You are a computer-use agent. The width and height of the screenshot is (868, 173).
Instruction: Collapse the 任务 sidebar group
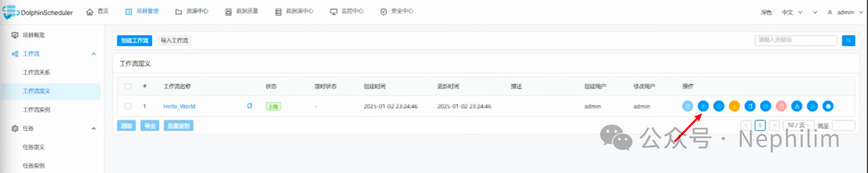93,128
